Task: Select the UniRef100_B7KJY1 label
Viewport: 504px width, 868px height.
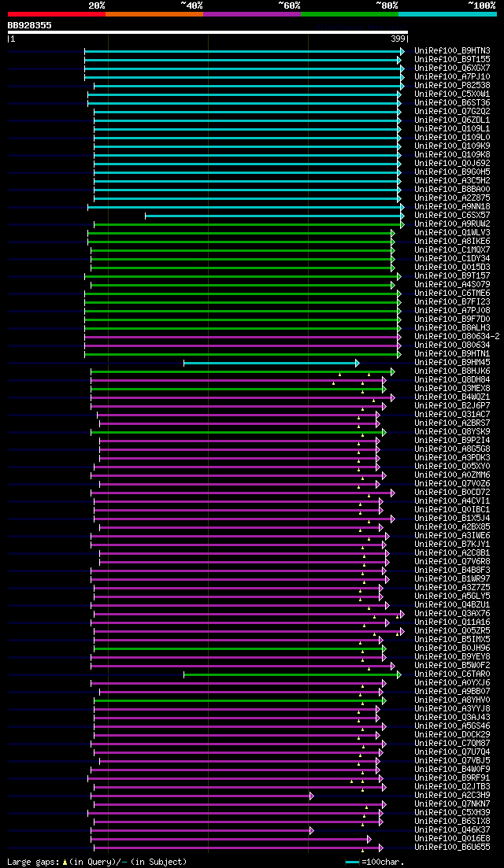Action: pos(452,544)
